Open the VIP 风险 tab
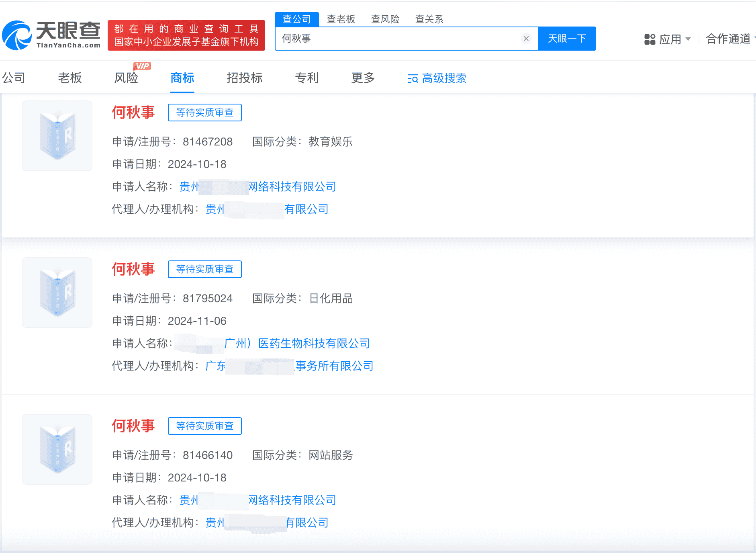756x553 pixels. pos(126,78)
